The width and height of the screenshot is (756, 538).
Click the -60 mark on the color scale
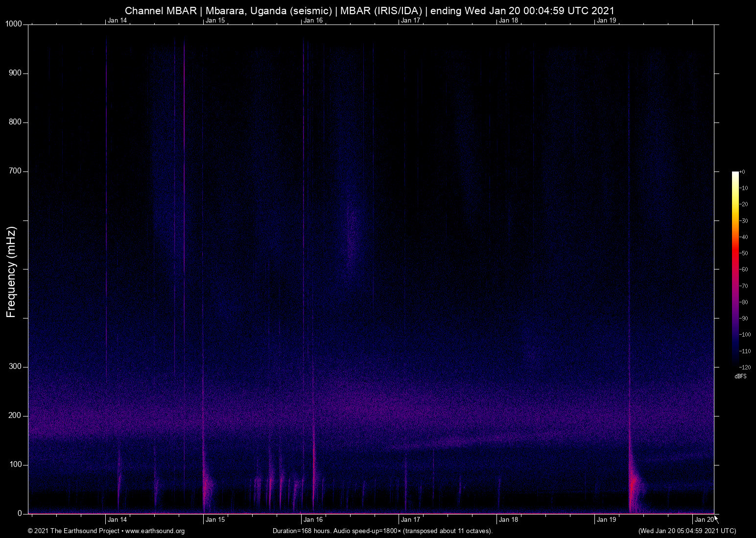click(x=744, y=269)
